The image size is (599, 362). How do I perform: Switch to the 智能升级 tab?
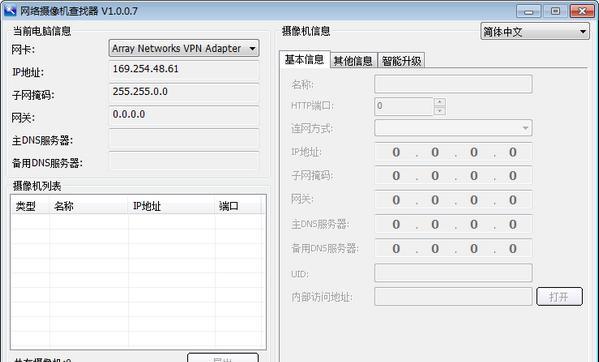pyautogui.click(x=401, y=61)
